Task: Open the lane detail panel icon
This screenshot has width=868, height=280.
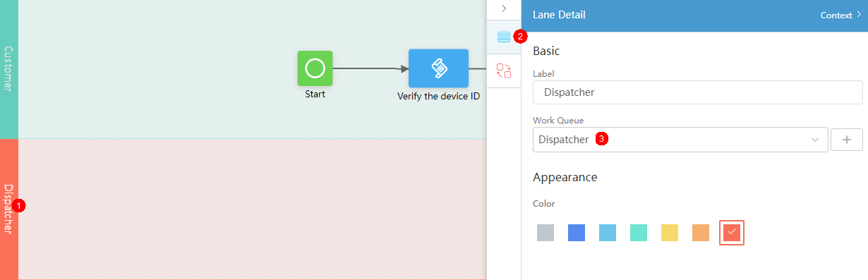Action: [504, 37]
